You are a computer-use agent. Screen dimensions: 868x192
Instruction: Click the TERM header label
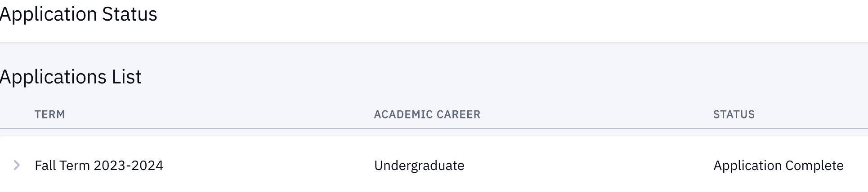[x=50, y=114]
